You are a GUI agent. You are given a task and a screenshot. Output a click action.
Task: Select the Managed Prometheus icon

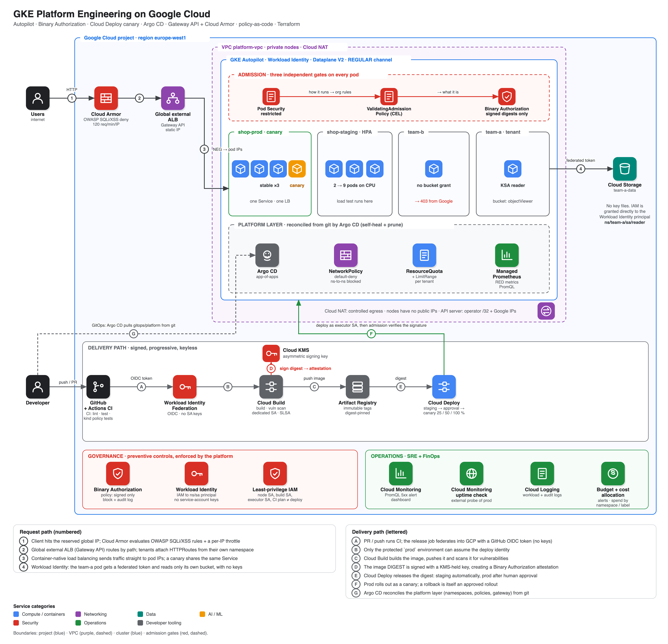pos(507,255)
